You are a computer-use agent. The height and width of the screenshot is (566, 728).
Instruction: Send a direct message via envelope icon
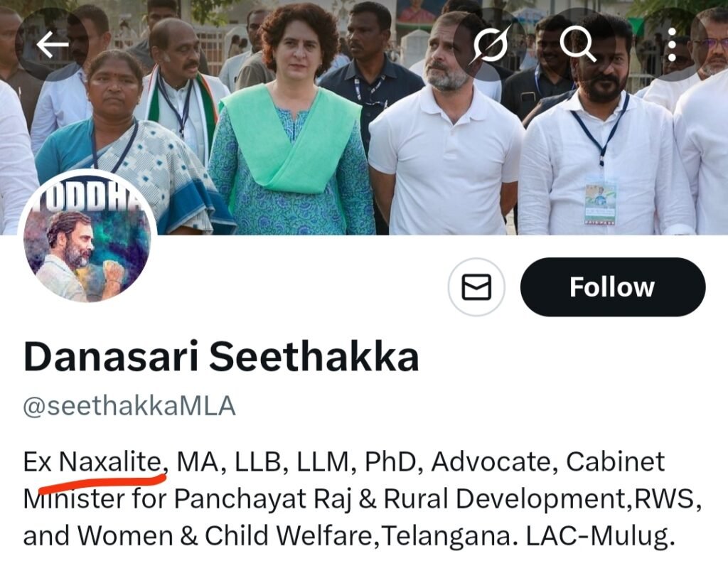click(x=476, y=287)
